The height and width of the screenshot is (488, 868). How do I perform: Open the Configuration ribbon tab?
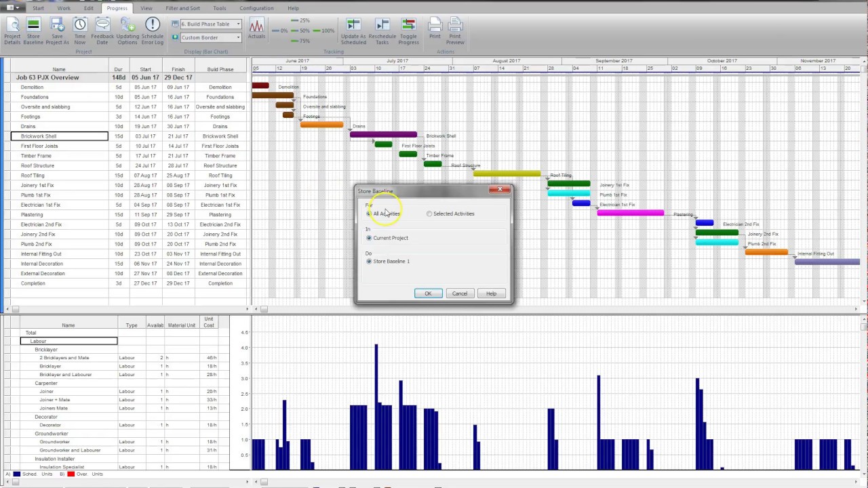click(256, 8)
